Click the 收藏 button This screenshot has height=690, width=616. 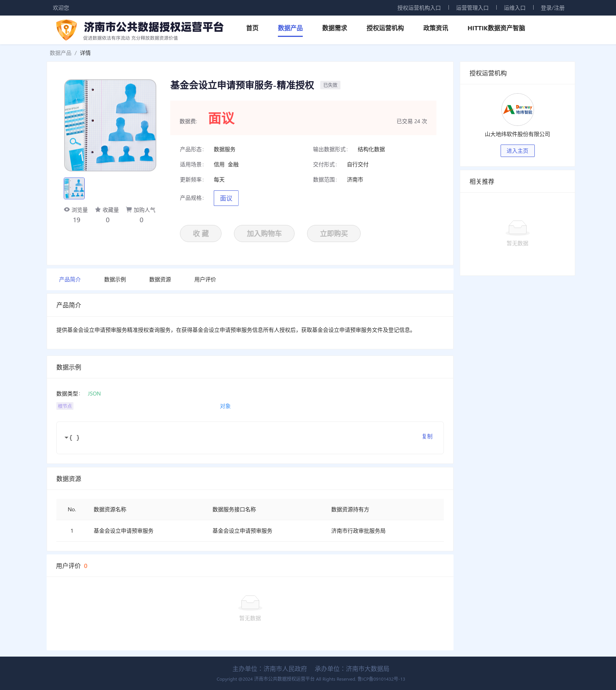pyautogui.click(x=201, y=233)
